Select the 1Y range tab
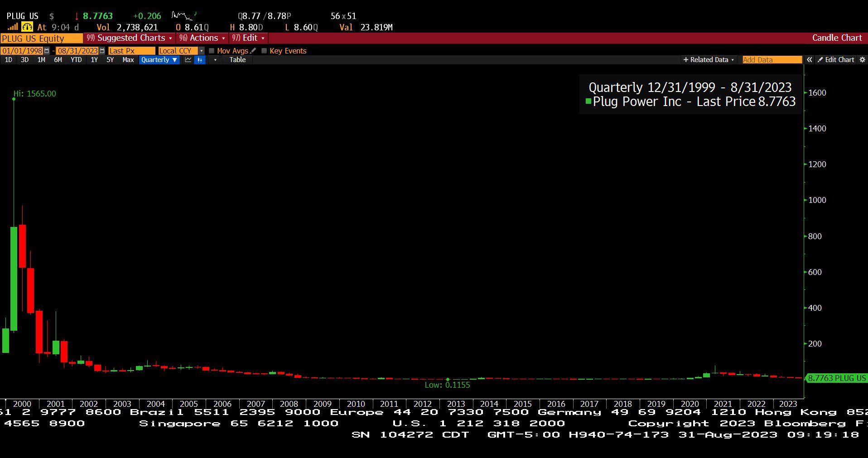 point(94,60)
